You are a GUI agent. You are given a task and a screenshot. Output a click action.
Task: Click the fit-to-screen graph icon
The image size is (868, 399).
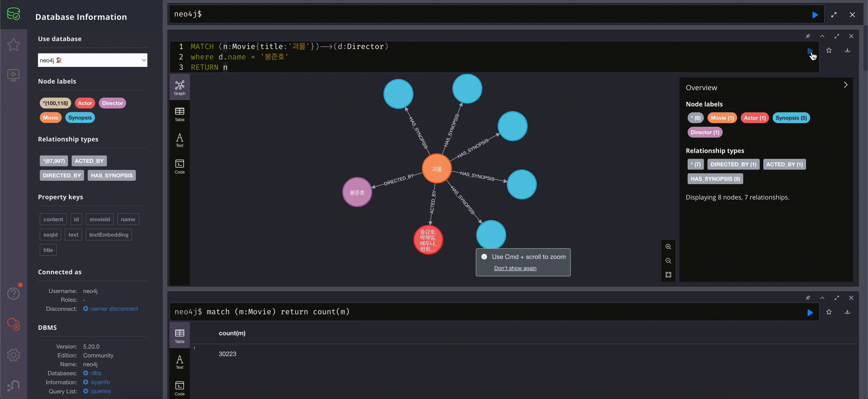click(x=668, y=275)
